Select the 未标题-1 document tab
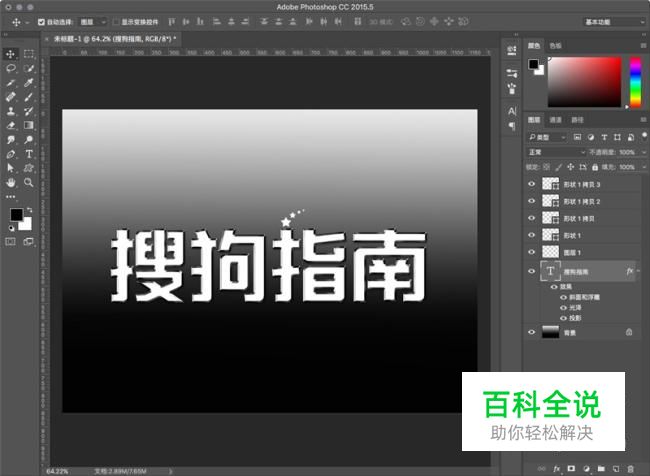 pyautogui.click(x=115, y=39)
